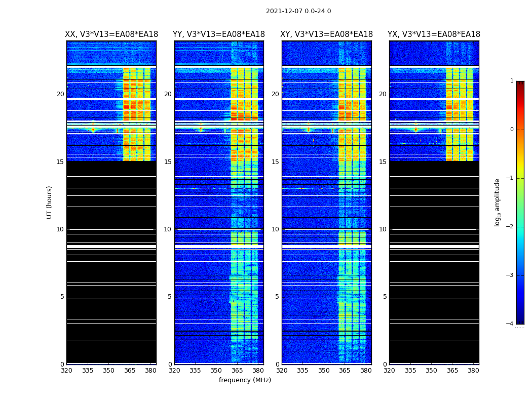Click the log10 amplitude colorbar label
The width and height of the screenshot is (532, 405).
(498, 202)
